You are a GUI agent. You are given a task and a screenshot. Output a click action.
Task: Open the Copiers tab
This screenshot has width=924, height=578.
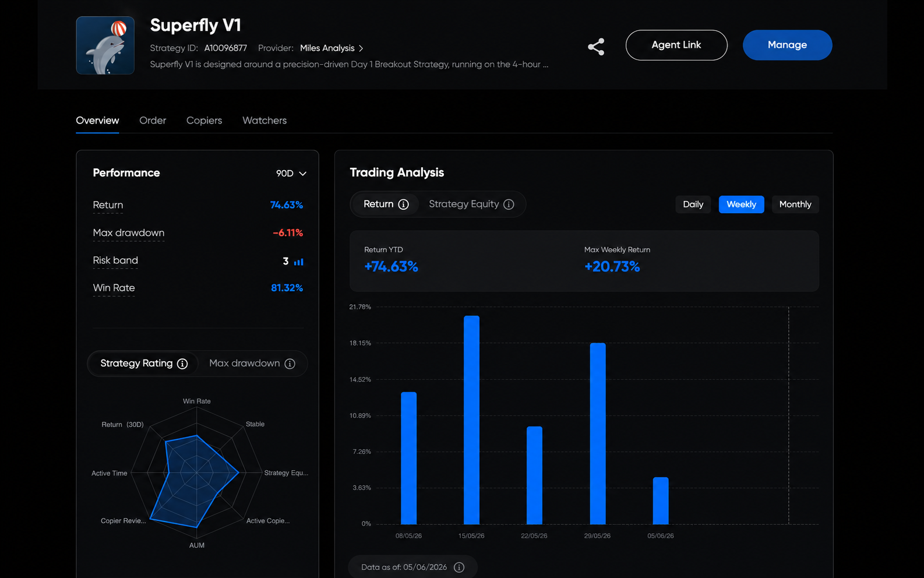204,121
